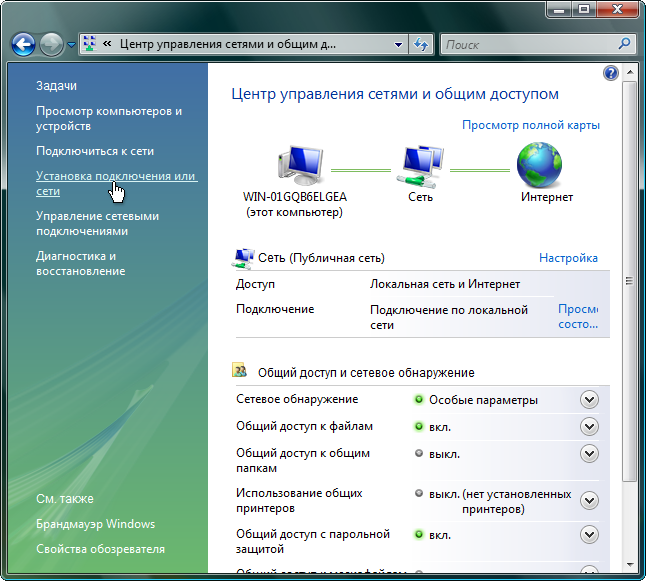Open the recent pages dropdown arrow

coord(71,45)
